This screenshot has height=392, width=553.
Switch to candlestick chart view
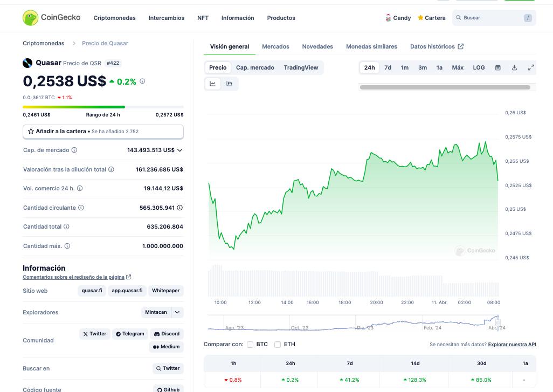click(230, 84)
